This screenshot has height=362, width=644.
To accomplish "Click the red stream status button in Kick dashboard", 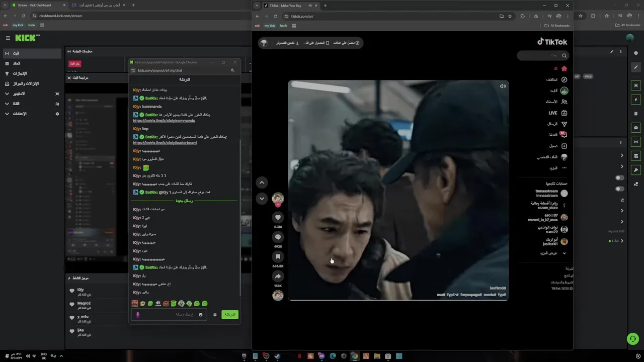I will pos(74,64).
